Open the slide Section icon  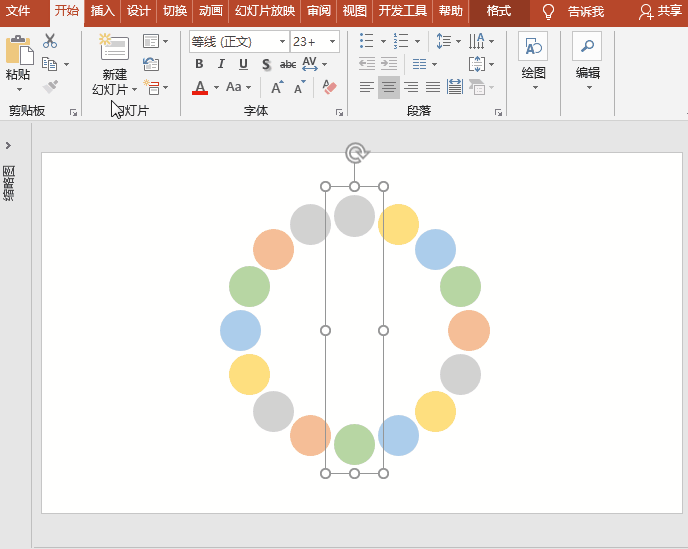[151, 87]
